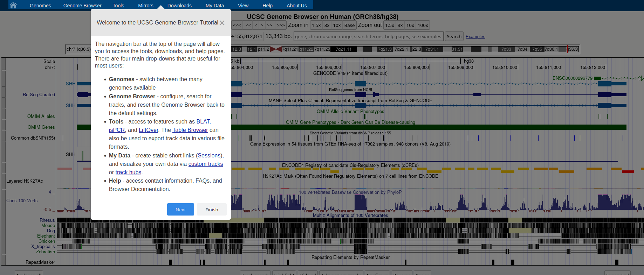Viewport: 644px width, 275px height.
Task: Click Next in the tutorial dialog
Action: point(180,210)
